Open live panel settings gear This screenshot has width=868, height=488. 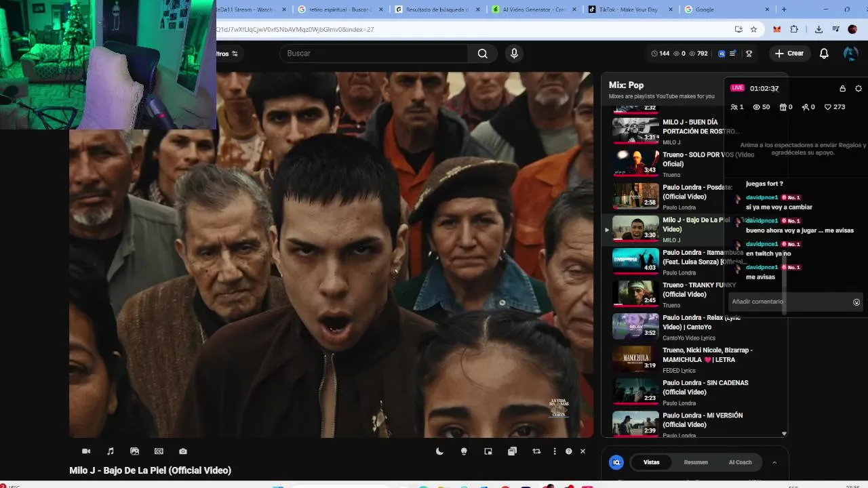859,89
